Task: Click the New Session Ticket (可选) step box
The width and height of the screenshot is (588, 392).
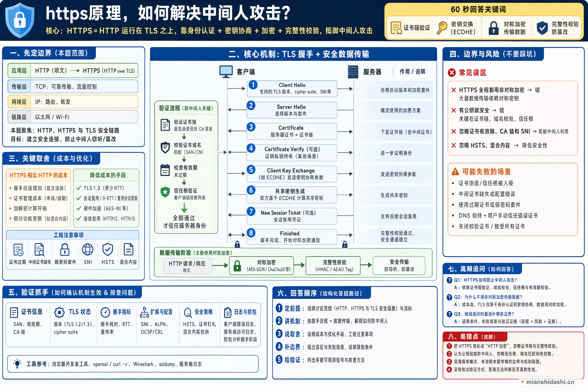Action: click(x=292, y=216)
